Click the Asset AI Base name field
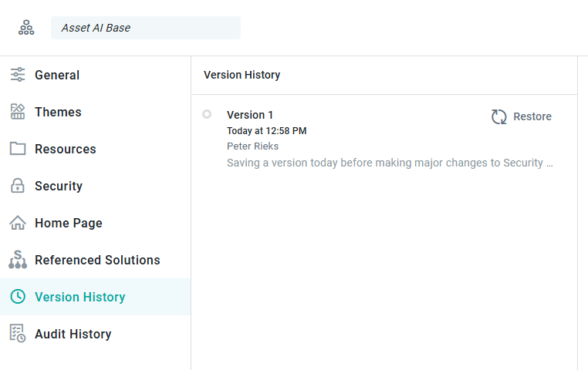This screenshot has width=588, height=370. 146,28
